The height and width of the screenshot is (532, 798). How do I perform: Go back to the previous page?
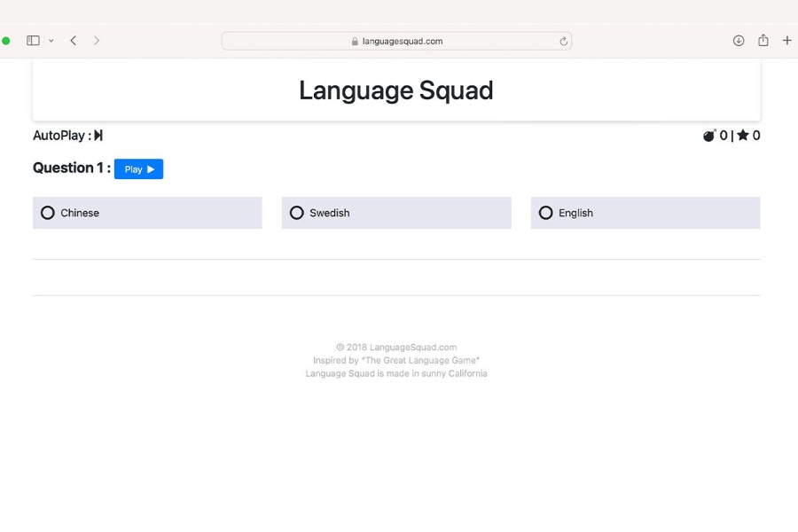(x=74, y=41)
